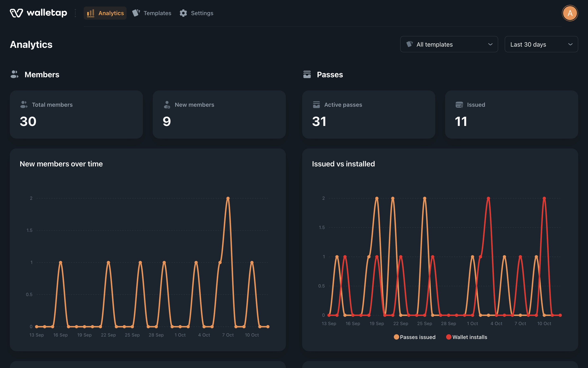
Task: Click the New members card label
Action: tap(194, 105)
